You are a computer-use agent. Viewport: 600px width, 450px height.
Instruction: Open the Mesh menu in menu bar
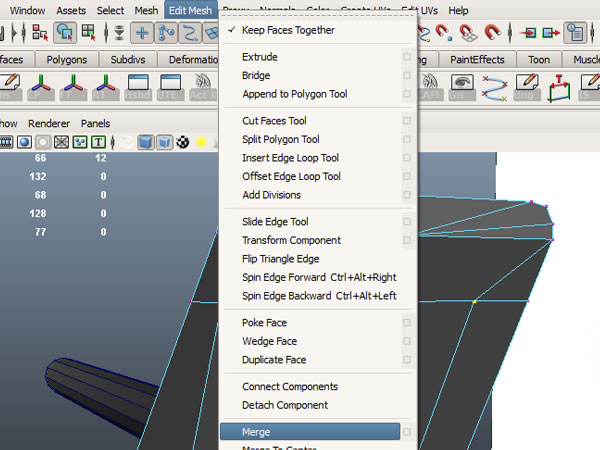(146, 10)
